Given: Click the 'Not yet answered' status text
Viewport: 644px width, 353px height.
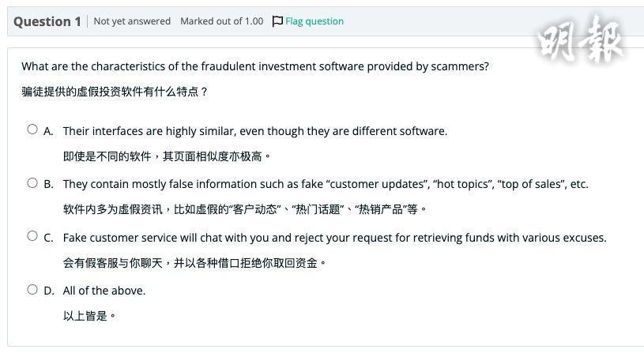Looking at the screenshot, I should click(x=132, y=21).
